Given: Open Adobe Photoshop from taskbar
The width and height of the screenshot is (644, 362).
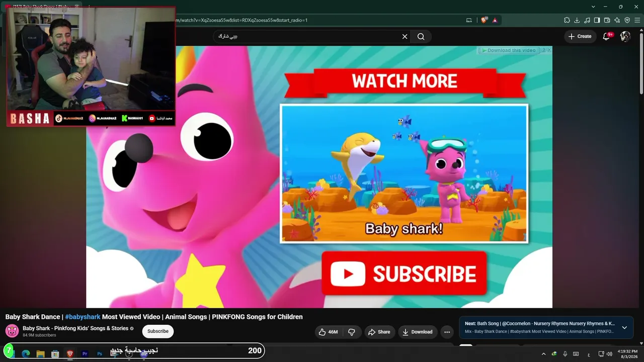Looking at the screenshot, I should [x=100, y=354].
